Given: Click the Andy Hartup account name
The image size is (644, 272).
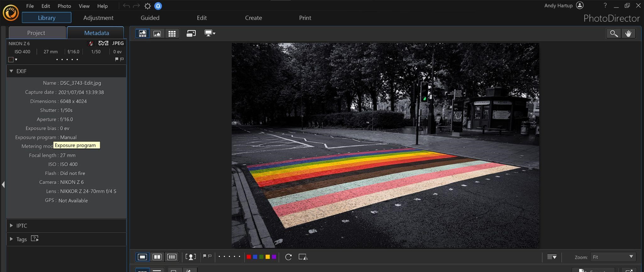Looking at the screenshot, I should tap(558, 6).
